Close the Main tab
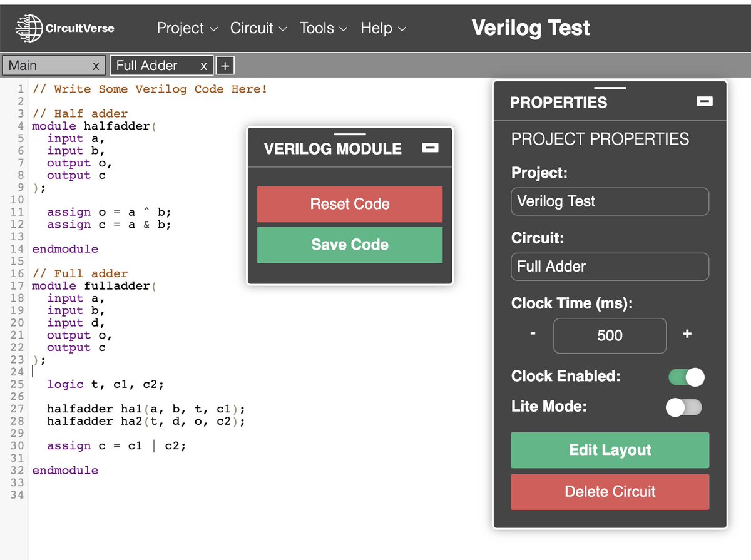The image size is (751, 560). (x=96, y=66)
